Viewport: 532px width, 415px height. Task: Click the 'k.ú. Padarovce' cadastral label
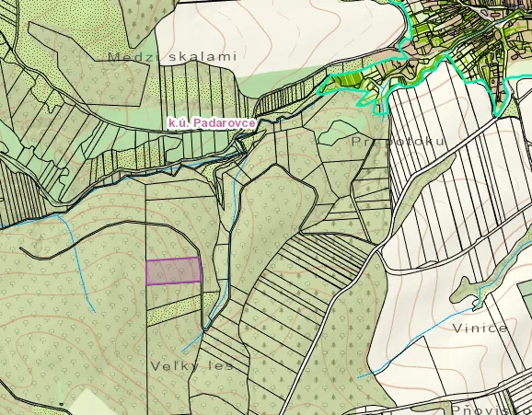212,123
